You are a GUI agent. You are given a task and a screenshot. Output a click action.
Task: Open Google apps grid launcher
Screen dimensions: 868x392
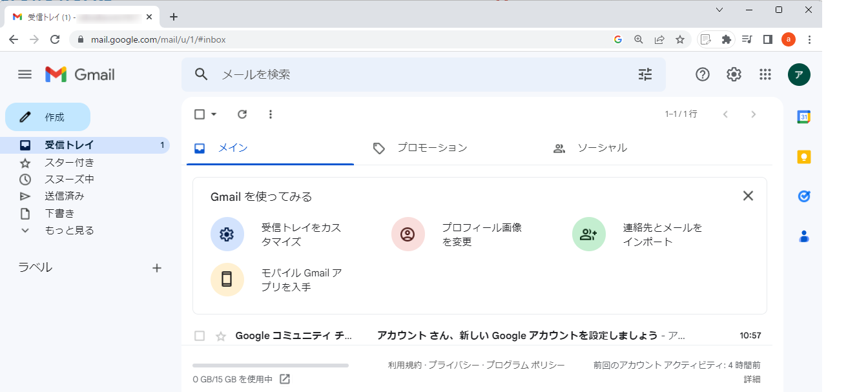765,74
